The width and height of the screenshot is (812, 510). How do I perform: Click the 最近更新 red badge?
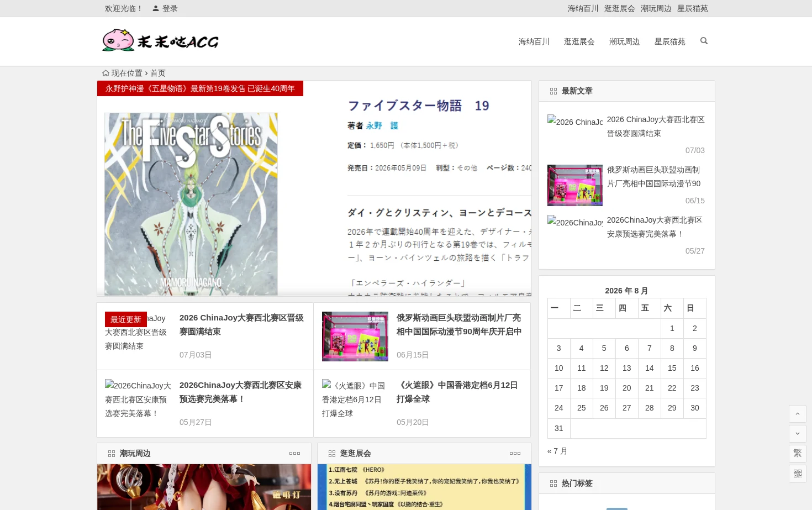tap(126, 319)
